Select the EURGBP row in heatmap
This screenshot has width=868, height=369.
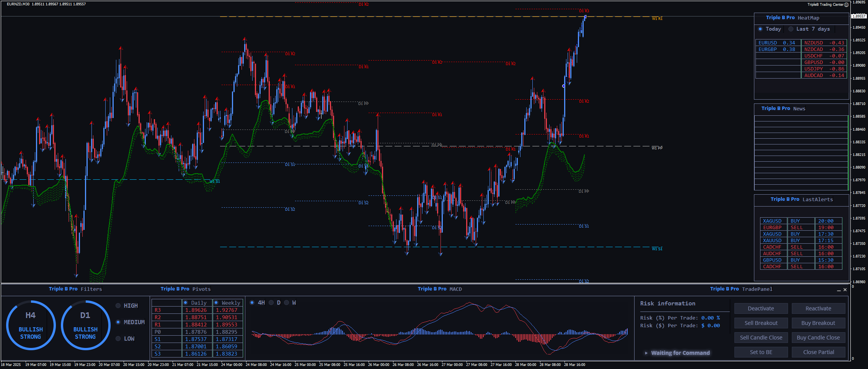(777, 49)
